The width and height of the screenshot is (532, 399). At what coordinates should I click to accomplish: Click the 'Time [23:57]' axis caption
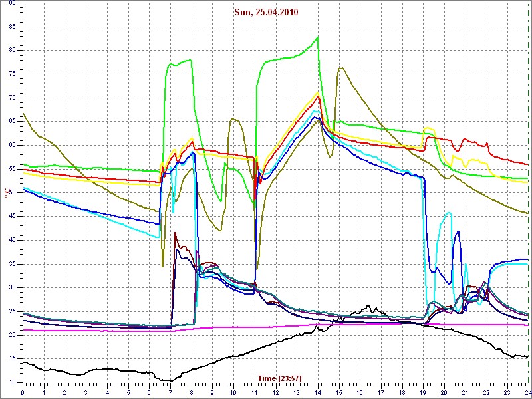point(279,378)
